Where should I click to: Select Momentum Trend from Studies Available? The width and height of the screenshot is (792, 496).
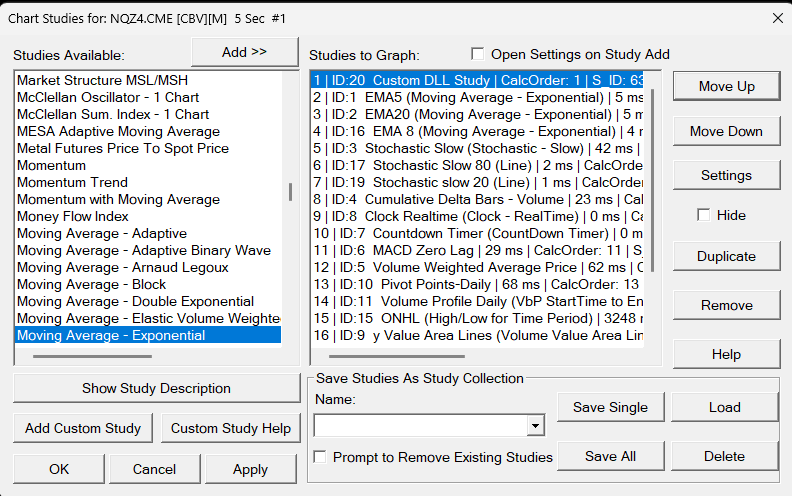(72, 182)
